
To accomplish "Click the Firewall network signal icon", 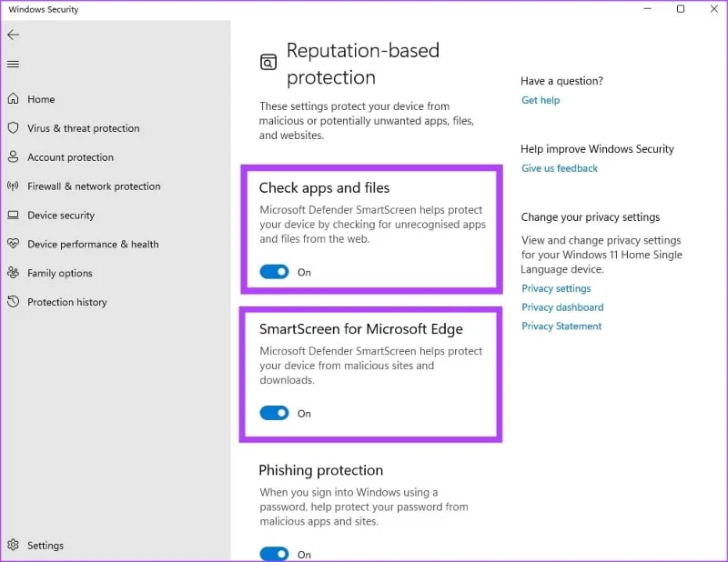I will pos(13,186).
